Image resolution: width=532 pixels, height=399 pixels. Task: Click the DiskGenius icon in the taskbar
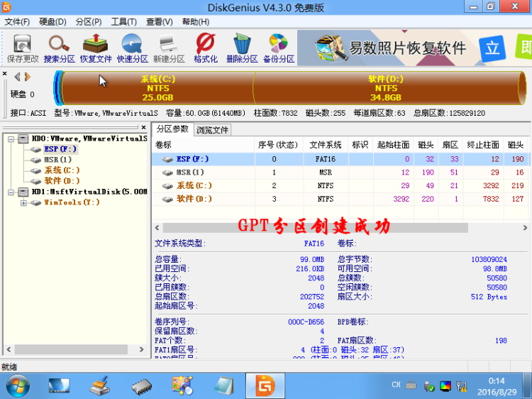[x=265, y=386]
